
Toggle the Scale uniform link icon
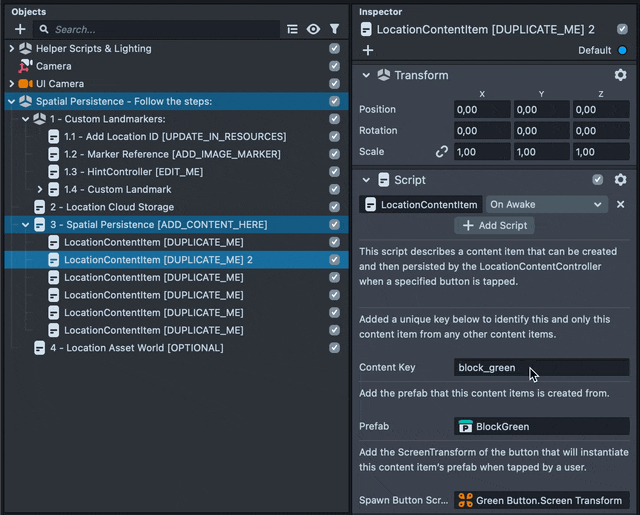441,152
